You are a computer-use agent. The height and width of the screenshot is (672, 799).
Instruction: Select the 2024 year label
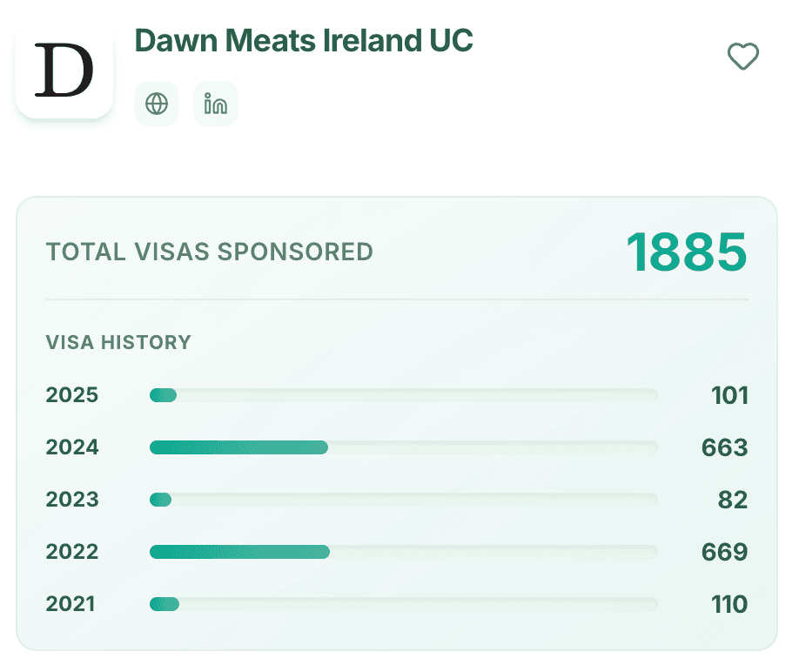click(71, 447)
